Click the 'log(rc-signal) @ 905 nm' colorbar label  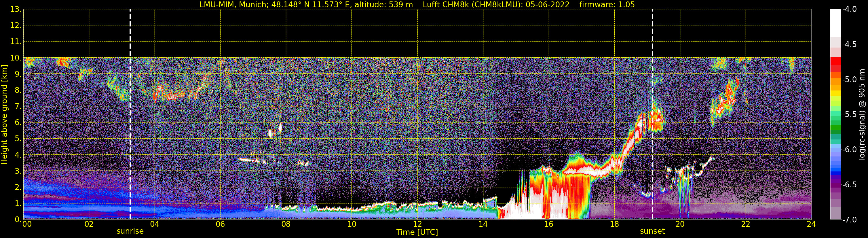click(x=862, y=115)
